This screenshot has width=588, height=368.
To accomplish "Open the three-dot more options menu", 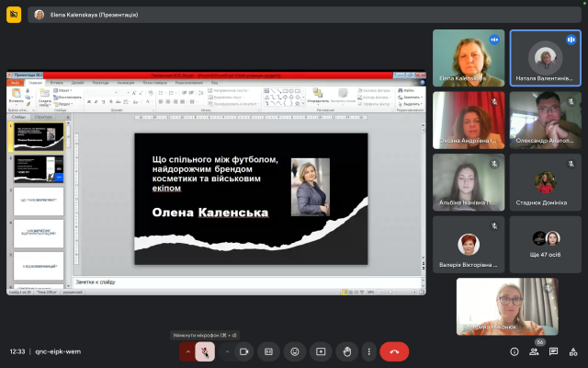I will (368, 351).
